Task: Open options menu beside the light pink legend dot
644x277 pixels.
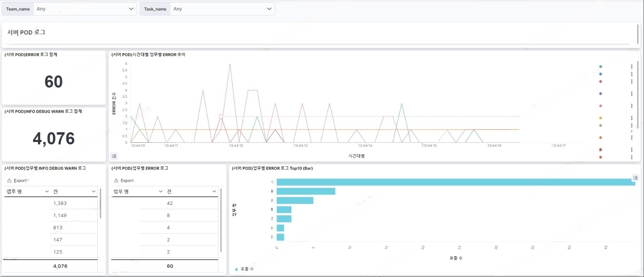Action: tap(632, 106)
